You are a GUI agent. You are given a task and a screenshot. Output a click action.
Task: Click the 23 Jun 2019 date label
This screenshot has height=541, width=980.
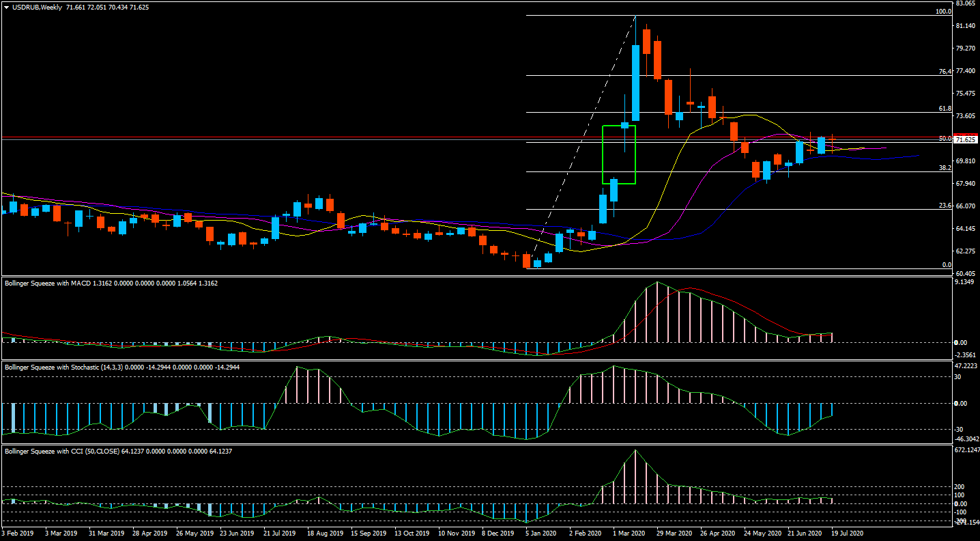tap(238, 532)
